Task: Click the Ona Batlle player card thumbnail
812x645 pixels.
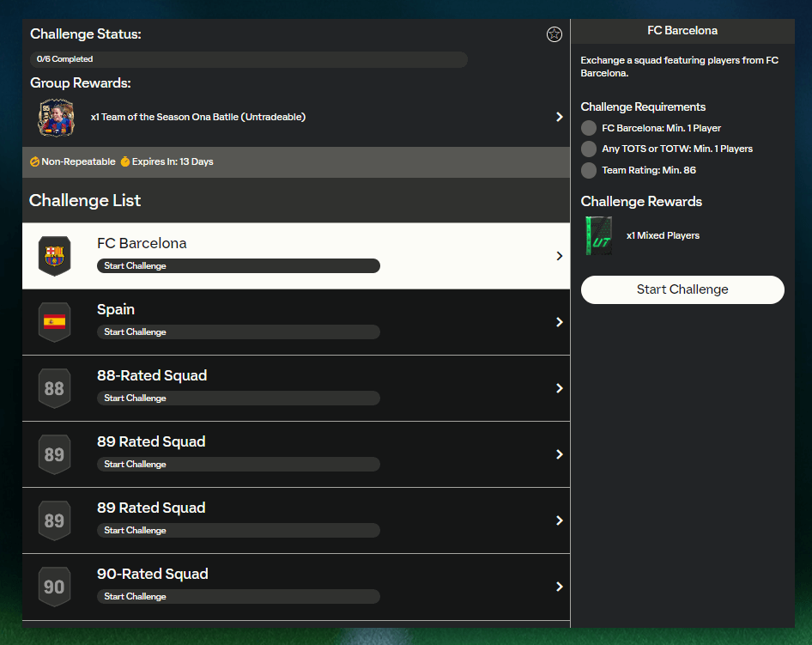Action: click(x=54, y=117)
